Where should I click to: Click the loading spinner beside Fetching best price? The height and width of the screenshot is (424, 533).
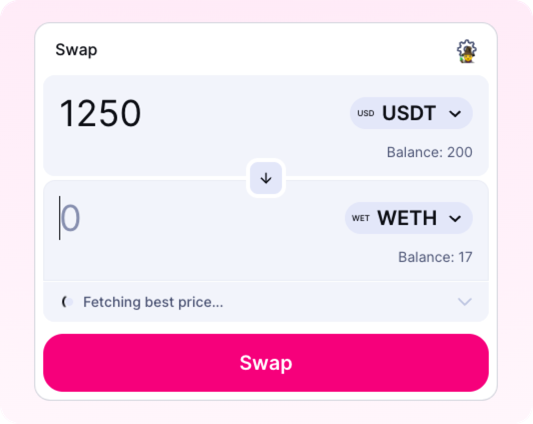pyautogui.click(x=67, y=302)
